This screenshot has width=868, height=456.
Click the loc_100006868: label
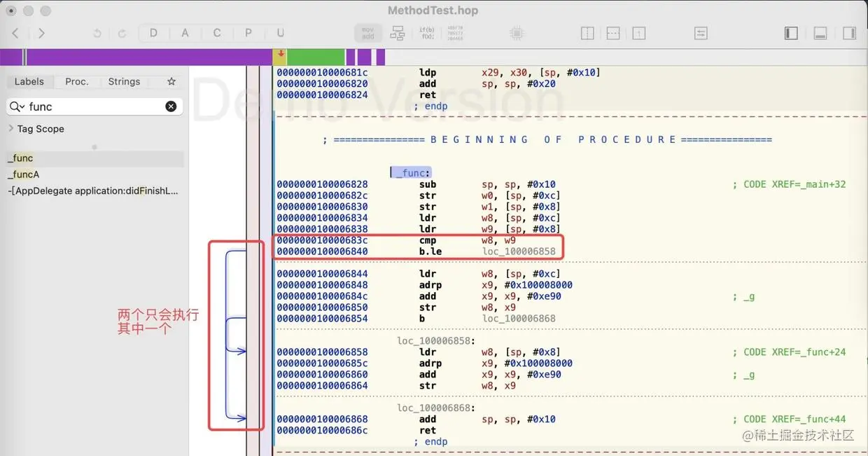437,408
